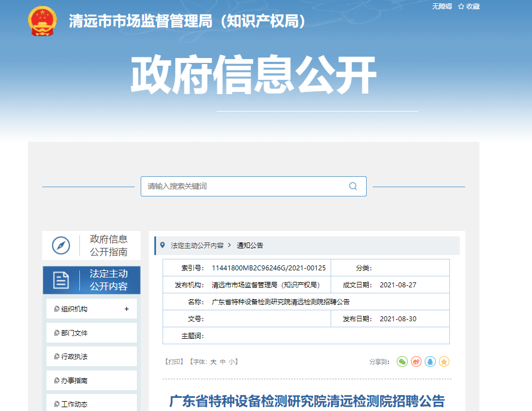The width and height of the screenshot is (532, 411).
Task: Select 法定主动公开内容 section
Action: tap(91, 280)
